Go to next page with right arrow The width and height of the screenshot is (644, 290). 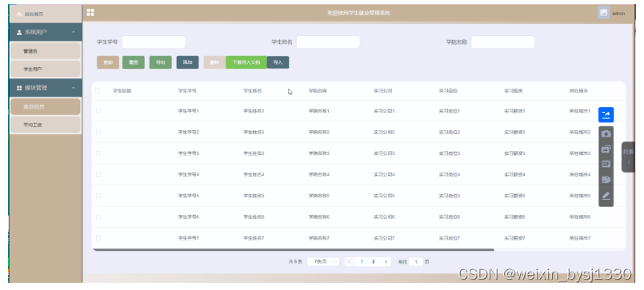[x=386, y=261]
